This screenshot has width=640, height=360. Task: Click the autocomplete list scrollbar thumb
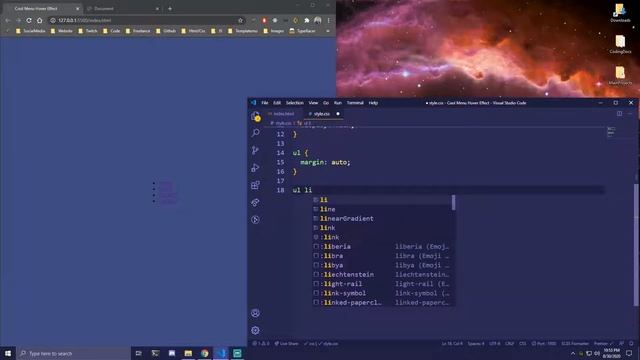coord(453,202)
